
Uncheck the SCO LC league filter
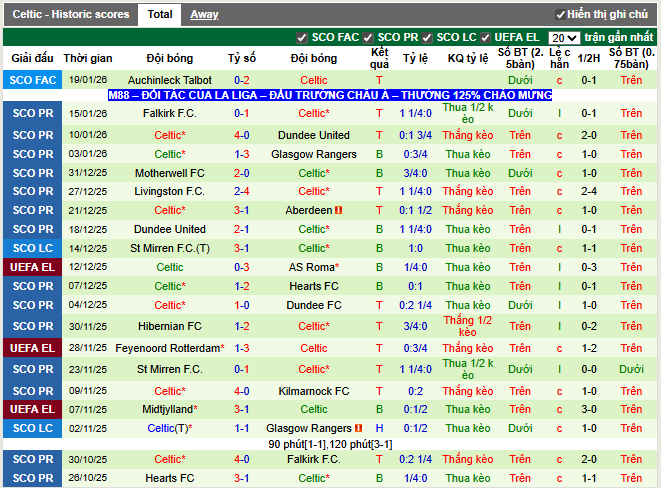(427, 38)
